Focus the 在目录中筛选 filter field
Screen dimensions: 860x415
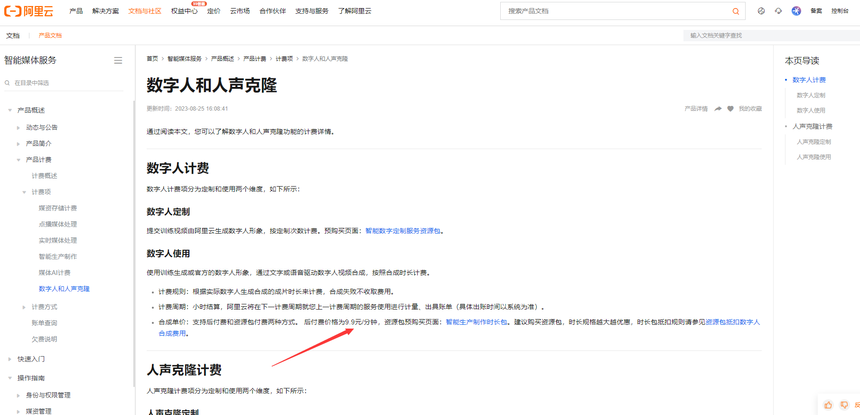pyautogui.click(x=64, y=83)
